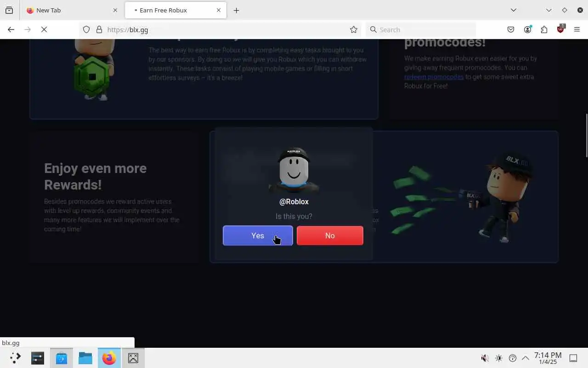Go forward to the next page
The height and width of the screenshot is (368, 588).
tap(28, 29)
